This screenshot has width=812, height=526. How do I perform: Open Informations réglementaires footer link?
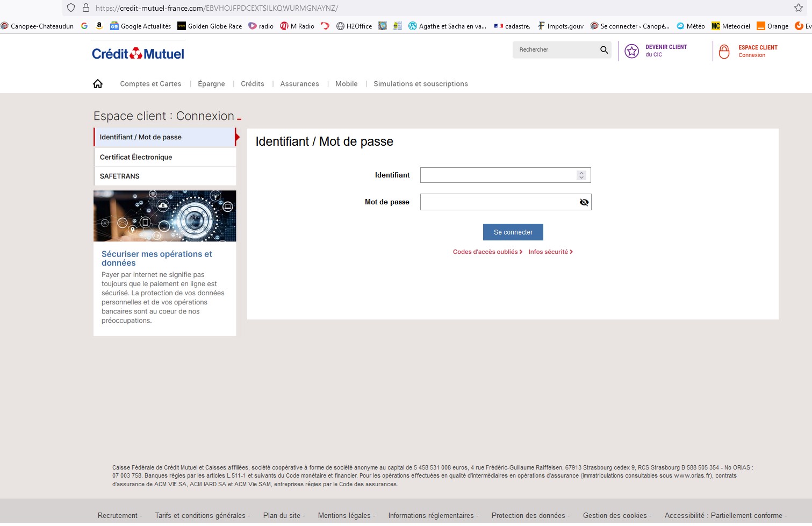(431, 515)
